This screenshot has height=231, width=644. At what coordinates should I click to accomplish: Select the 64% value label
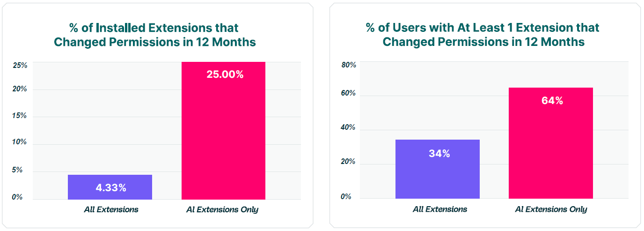[552, 100]
